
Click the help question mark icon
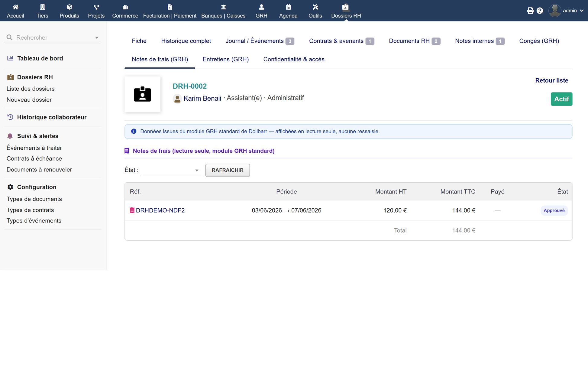540,11
